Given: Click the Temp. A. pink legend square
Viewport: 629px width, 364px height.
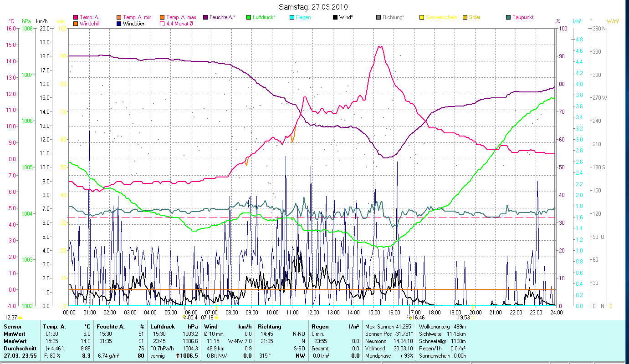Looking at the screenshot, I should click(x=76, y=17).
